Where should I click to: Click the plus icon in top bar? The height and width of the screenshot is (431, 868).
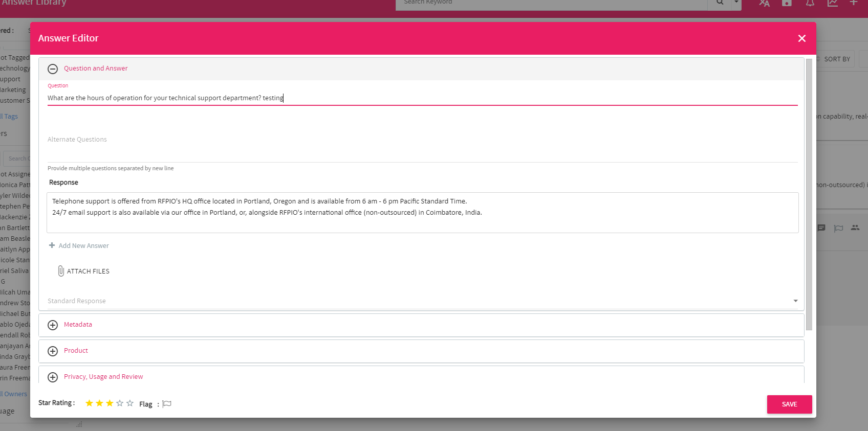(854, 3)
